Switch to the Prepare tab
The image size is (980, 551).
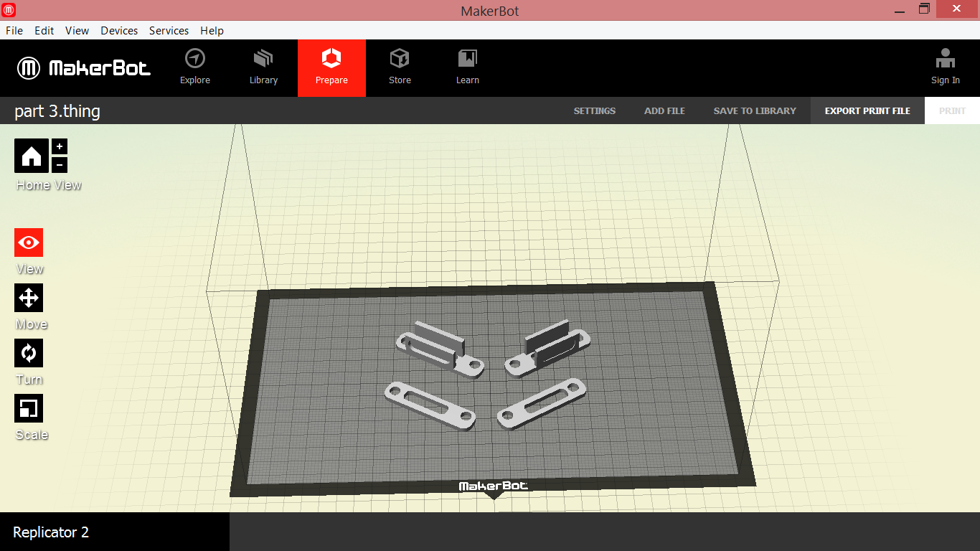click(331, 67)
